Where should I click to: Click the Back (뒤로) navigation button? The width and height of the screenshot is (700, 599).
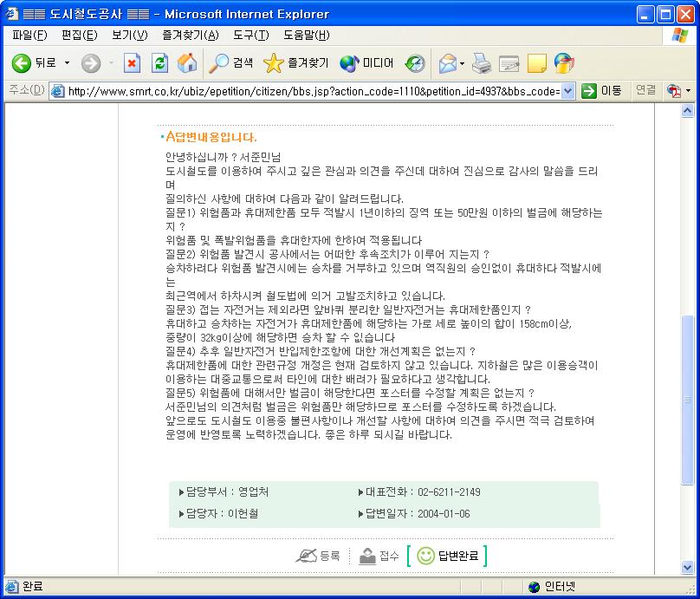(x=34, y=63)
